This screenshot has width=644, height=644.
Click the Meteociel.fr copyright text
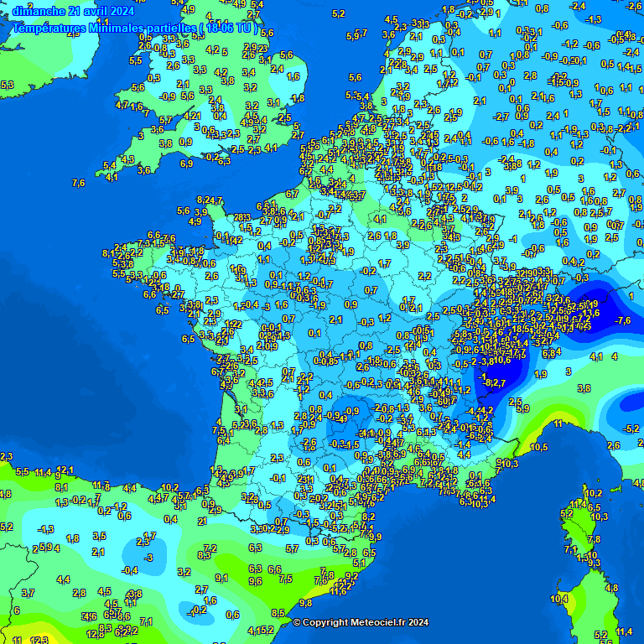[361, 622]
